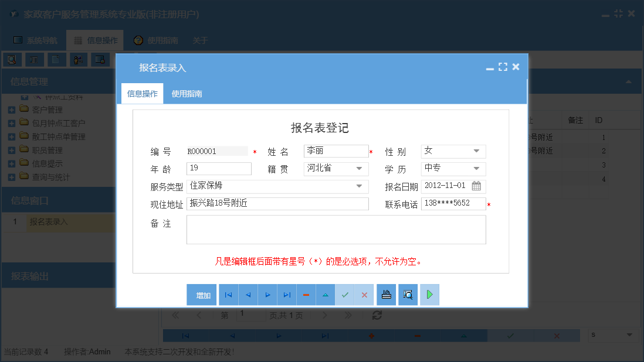Click the print icon in the dialog toolbar

click(386, 295)
